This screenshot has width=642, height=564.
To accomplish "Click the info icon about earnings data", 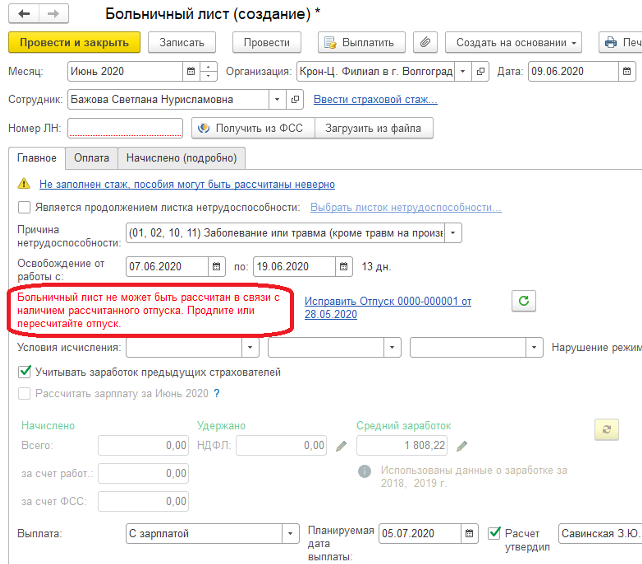I will pos(364,471).
